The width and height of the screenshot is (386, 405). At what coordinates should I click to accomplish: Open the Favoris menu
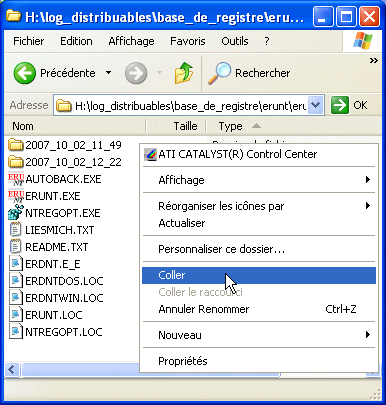(x=188, y=41)
